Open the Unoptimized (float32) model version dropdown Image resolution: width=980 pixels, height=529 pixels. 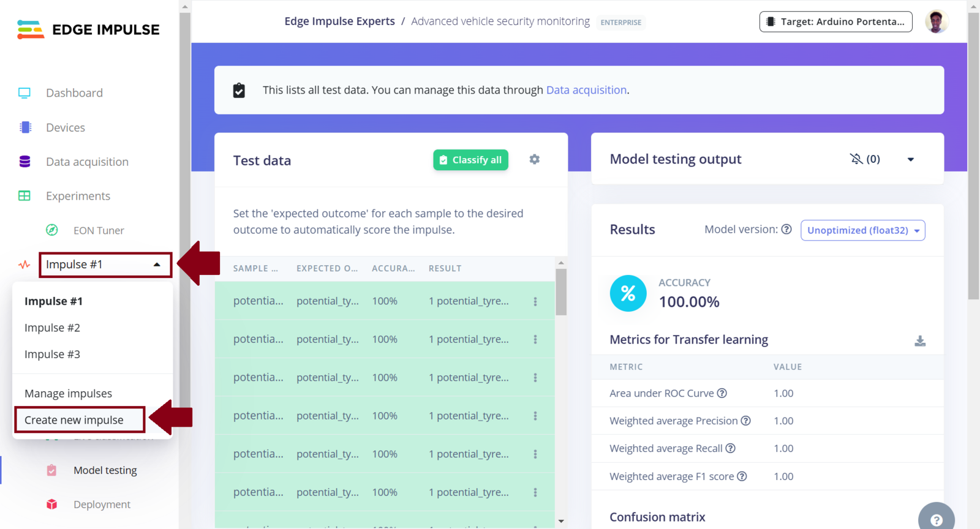tap(863, 230)
